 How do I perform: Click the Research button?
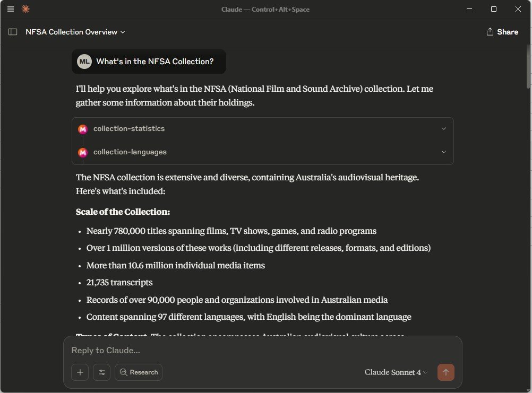click(139, 372)
